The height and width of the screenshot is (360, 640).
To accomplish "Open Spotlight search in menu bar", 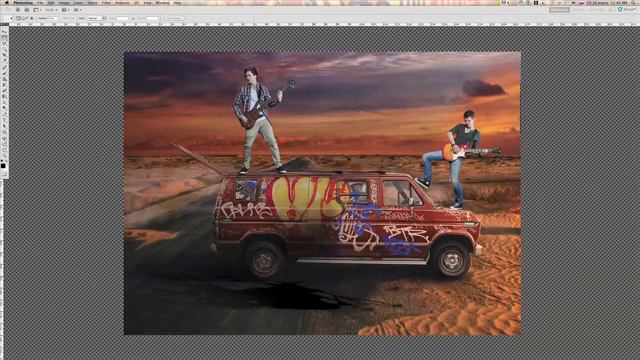I will 634,3.
